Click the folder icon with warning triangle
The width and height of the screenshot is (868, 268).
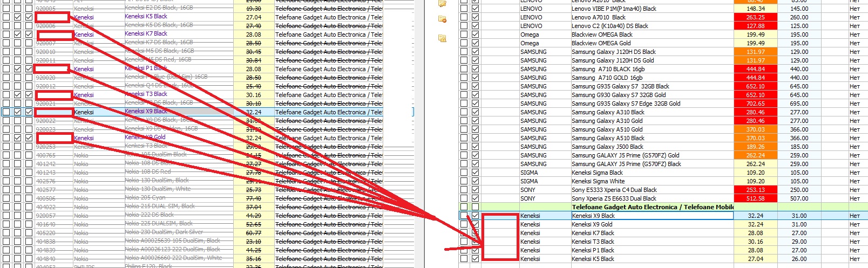click(442, 38)
